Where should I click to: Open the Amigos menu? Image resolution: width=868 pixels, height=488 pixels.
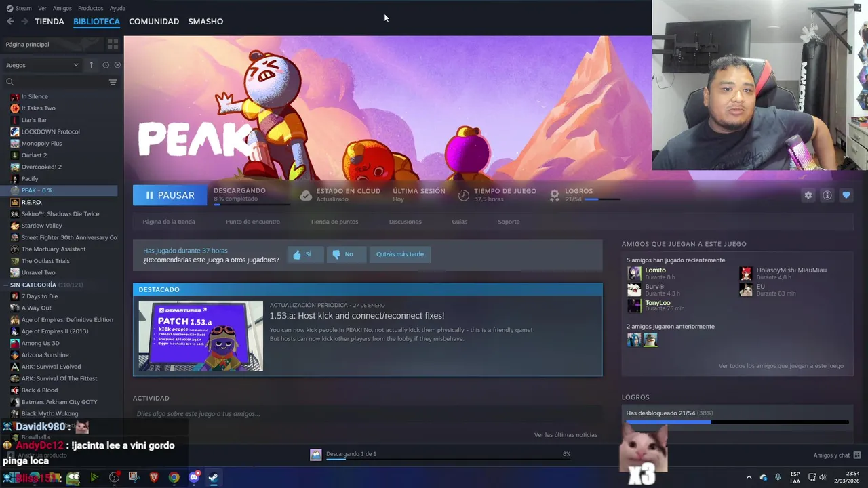(x=62, y=8)
